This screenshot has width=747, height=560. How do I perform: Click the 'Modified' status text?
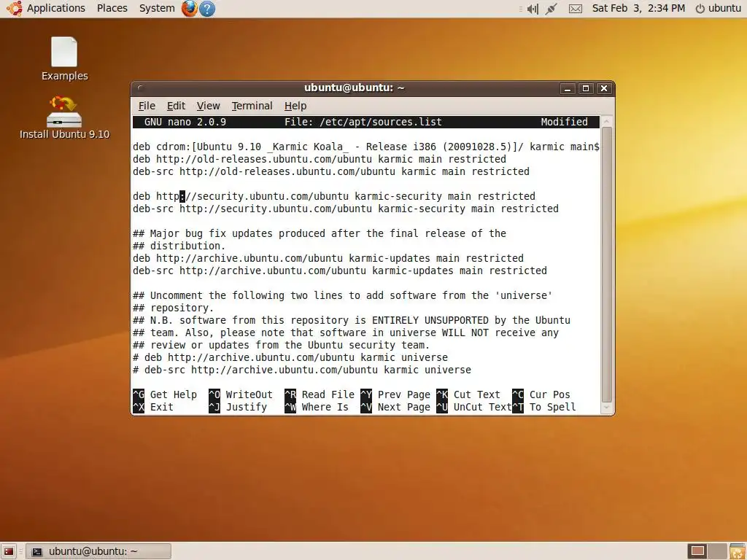(564, 122)
